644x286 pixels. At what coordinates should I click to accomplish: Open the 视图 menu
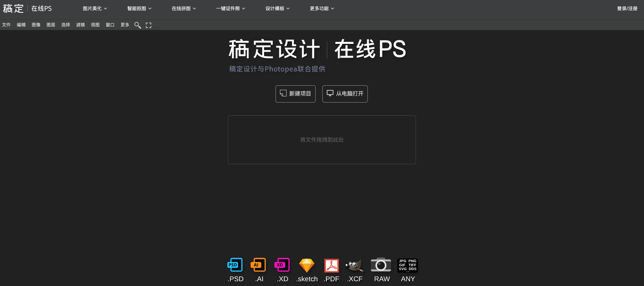coord(95,25)
